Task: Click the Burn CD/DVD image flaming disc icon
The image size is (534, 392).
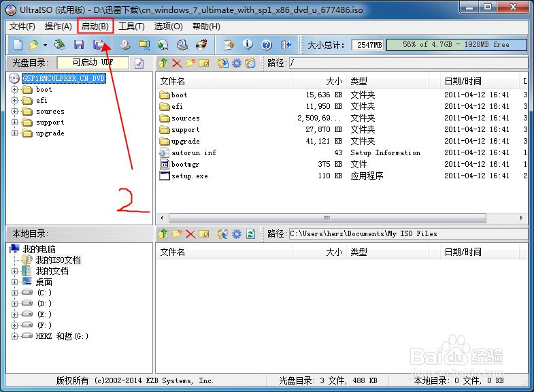Action: 201,45
